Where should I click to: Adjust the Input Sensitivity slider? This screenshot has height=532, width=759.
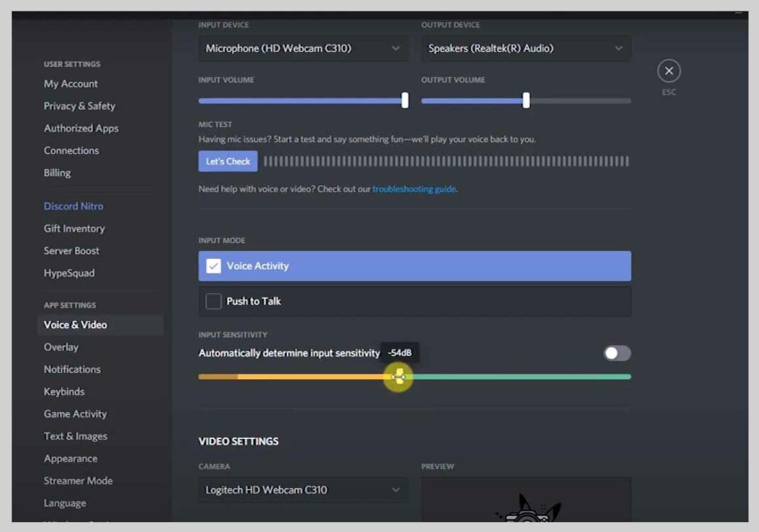398,376
